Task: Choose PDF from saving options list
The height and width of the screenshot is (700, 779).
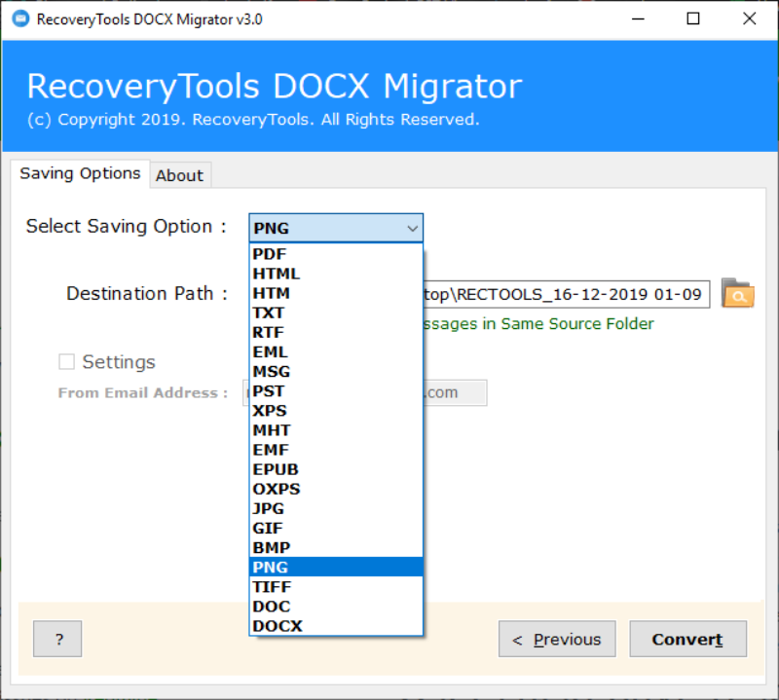Action: tap(336, 254)
